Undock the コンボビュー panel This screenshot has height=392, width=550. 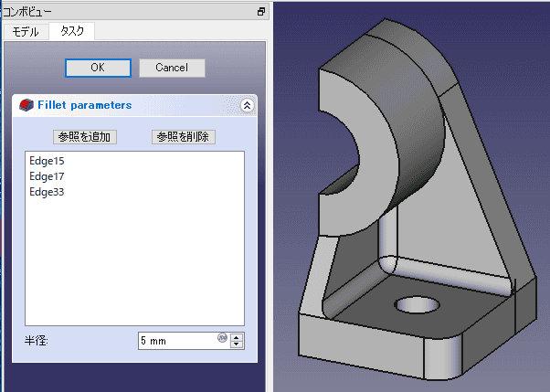coord(261,12)
